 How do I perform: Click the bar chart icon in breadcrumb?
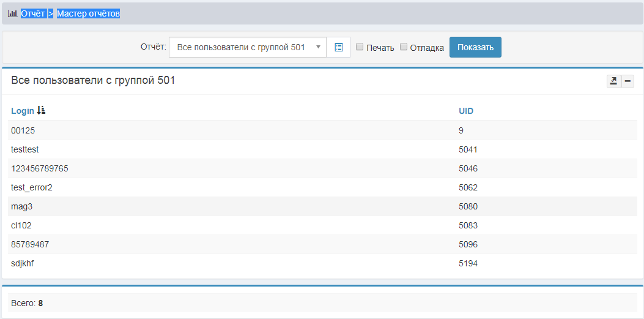click(12, 13)
